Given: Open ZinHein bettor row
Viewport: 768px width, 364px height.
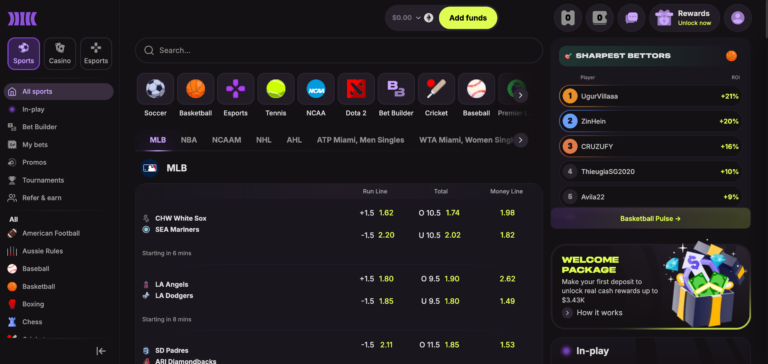Looking at the screenshot, I should pyautogui.click(x=650, y=121).
